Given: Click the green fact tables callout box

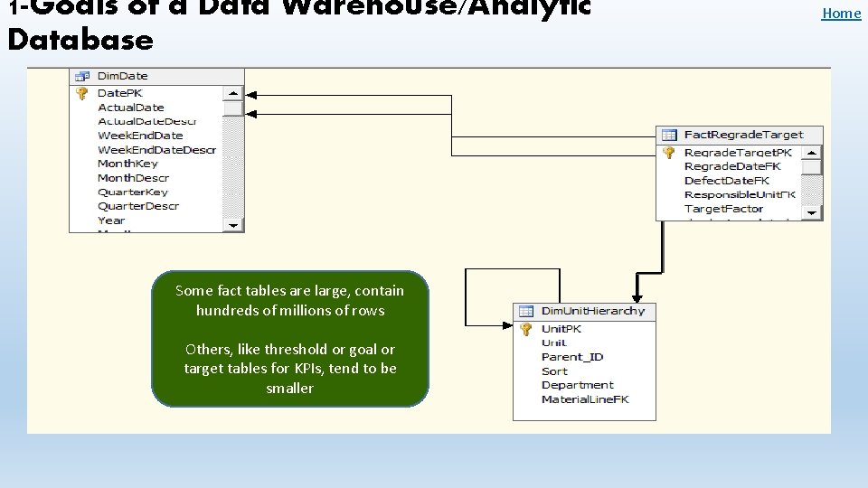Looking at the screenshot, I should pyautogui.click(x=290, y=339).
